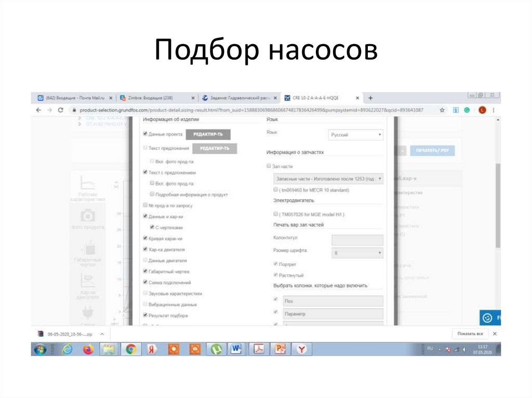Launch Microsoft Word from the taskbar
This screenshot has width=532, height=398.
(x=236, y=349)
